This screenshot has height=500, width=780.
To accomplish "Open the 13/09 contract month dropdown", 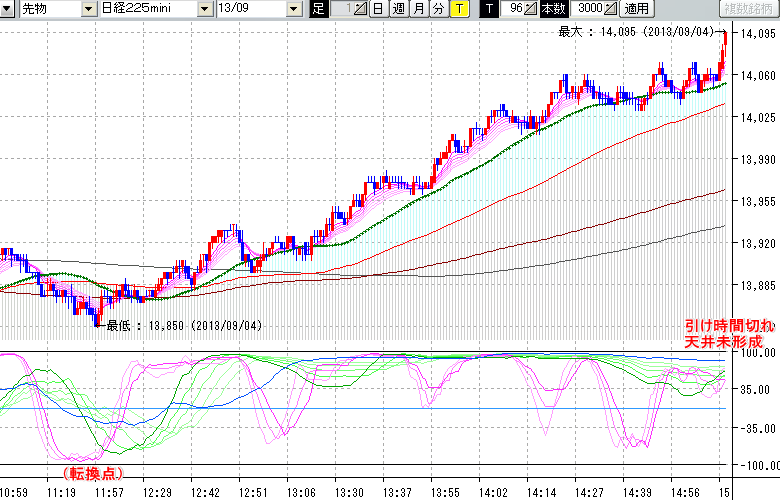I will 293,9.
